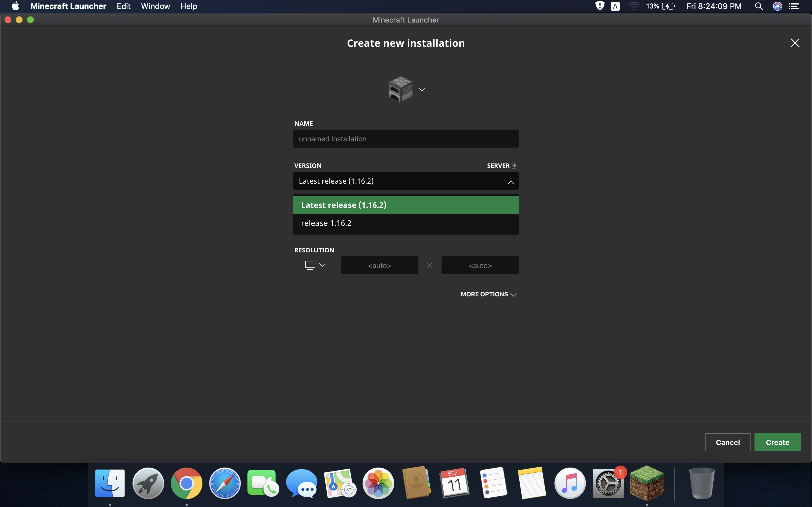Select Latest release (1.16.2) option
812x507 pixels.
[406, 205]
